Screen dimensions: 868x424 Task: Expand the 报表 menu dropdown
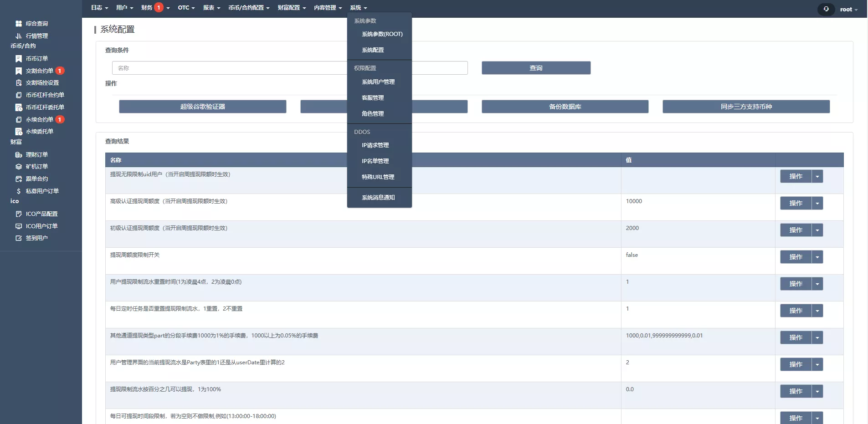point(211,8)
